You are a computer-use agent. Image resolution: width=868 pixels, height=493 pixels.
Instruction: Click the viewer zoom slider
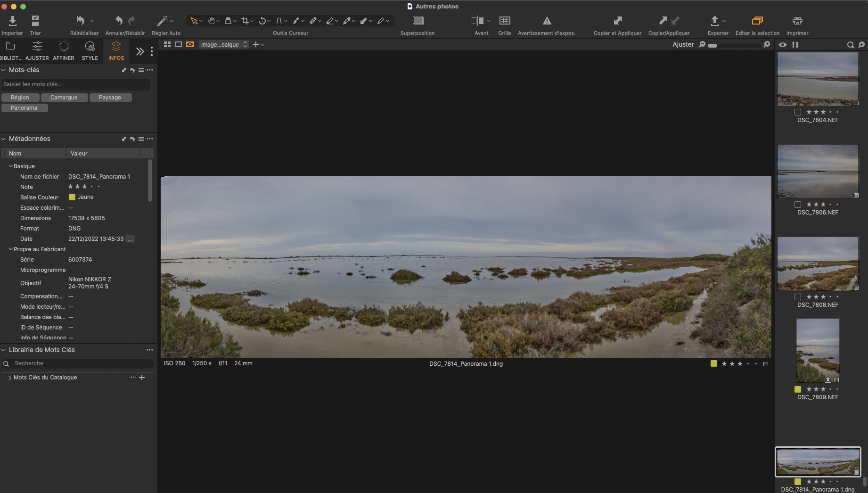click(734, 45)
